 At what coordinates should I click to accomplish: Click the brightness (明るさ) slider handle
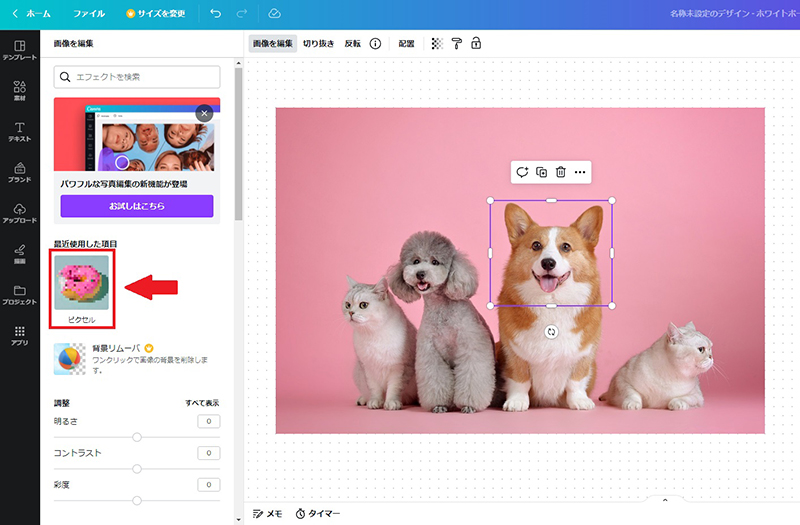click(137, 437)
